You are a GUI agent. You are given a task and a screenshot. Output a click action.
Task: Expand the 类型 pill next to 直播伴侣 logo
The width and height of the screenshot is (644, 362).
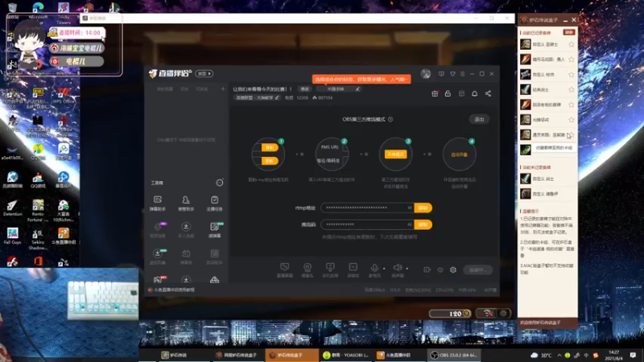coord(204,73)
